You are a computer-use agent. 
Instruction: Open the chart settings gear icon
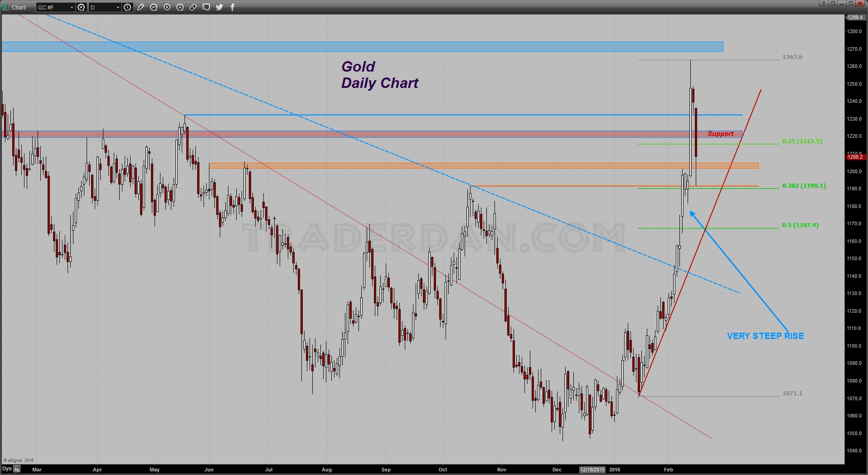(x=81, y=7)
